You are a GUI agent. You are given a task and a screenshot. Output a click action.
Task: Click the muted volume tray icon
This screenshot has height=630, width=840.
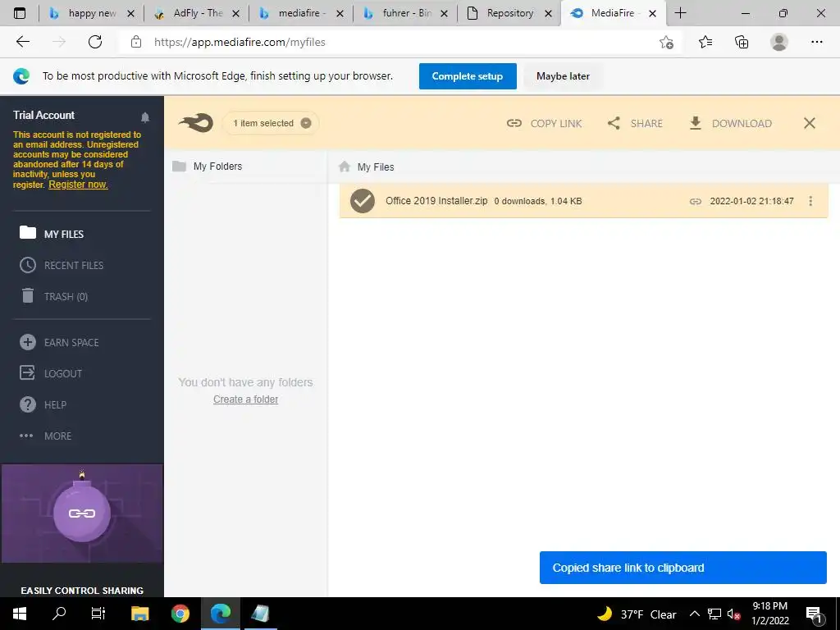pyautogui.click(x=733, y=614)
